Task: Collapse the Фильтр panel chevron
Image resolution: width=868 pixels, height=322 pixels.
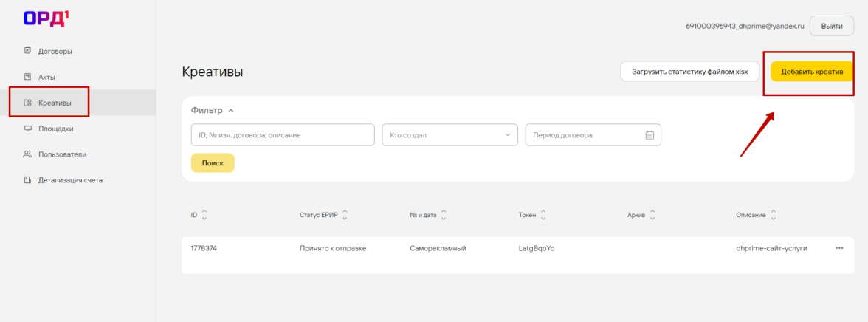Action: [x=231, y=110]
